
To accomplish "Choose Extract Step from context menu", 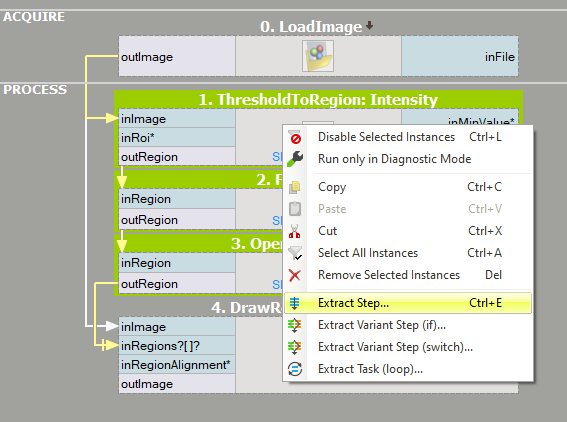I will tap(408, 303).
